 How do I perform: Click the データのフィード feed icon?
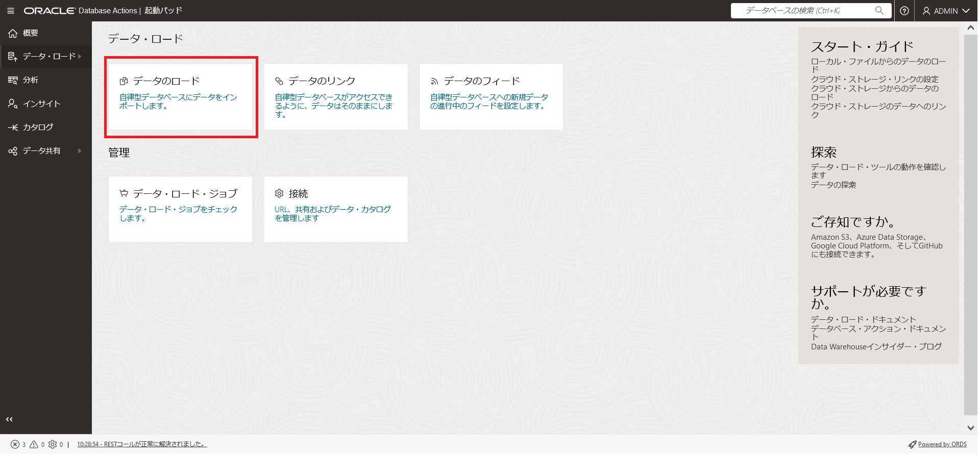point(434,81)
